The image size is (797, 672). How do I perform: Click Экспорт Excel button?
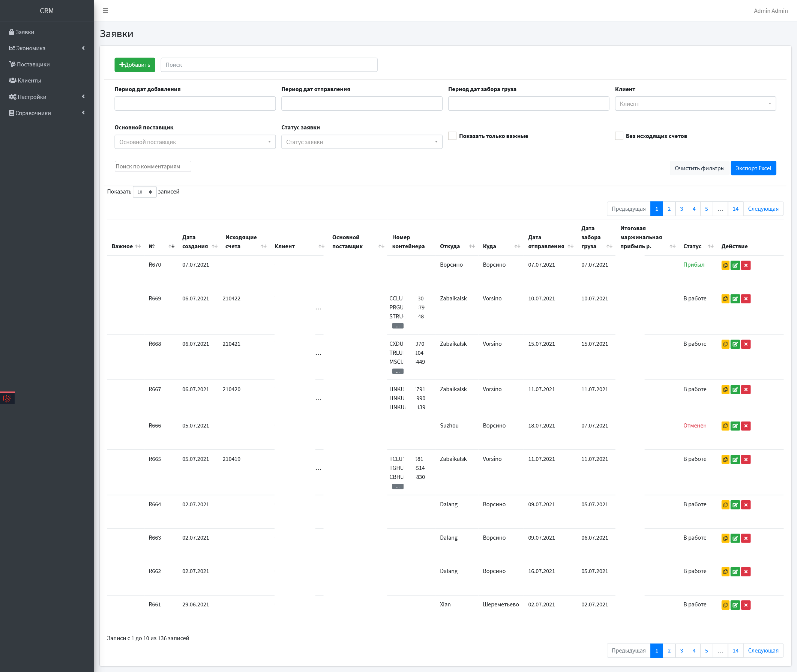click(753, 168)
